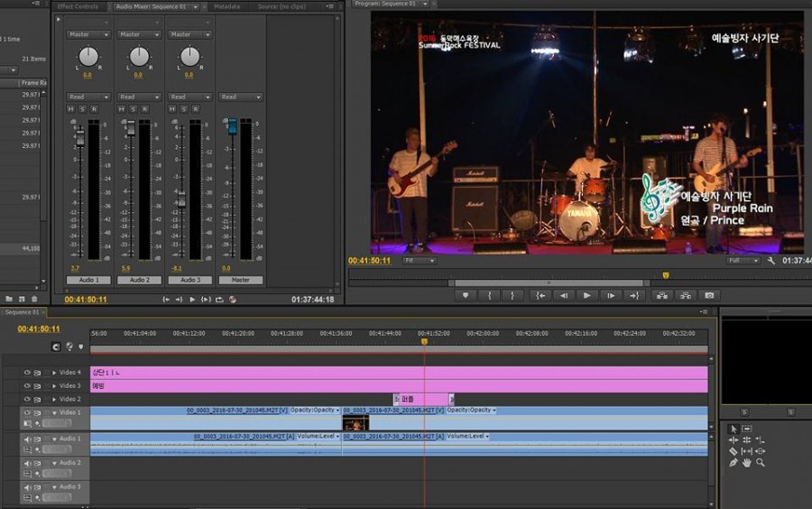This screenshot has height=509, width=812.
Task: Play the sequence in Program Monitor
Action: tap(586, 296)
